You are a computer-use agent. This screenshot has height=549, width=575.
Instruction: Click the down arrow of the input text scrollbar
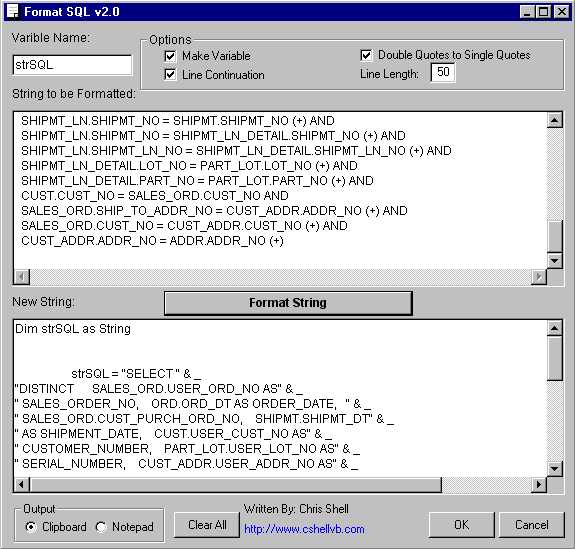click(x=554, y=260)
